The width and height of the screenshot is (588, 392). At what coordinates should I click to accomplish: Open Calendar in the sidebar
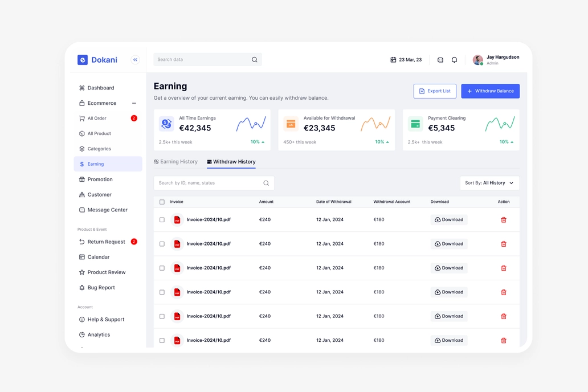pyautogui.click(x=108, y=257)
